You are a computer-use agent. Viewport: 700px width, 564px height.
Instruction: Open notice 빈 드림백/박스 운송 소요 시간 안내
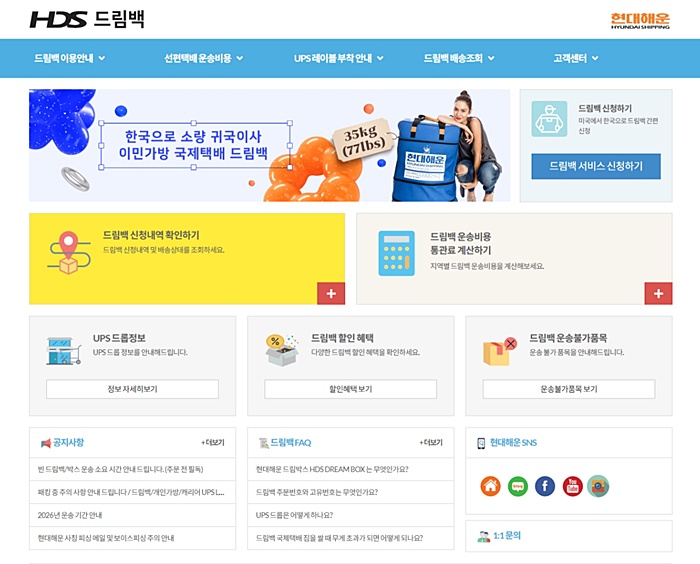pos(121,469)
